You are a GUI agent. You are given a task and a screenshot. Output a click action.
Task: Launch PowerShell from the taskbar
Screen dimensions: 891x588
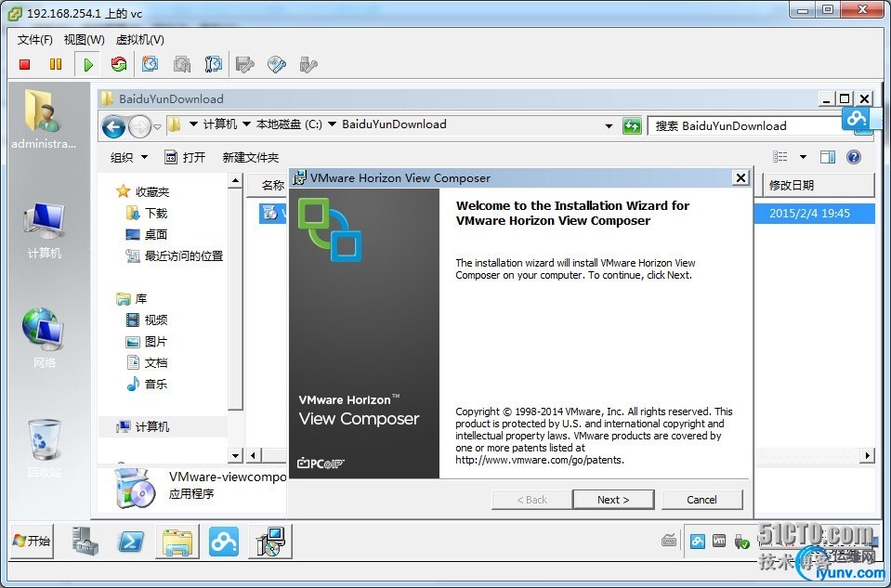[x=131, y=542]
